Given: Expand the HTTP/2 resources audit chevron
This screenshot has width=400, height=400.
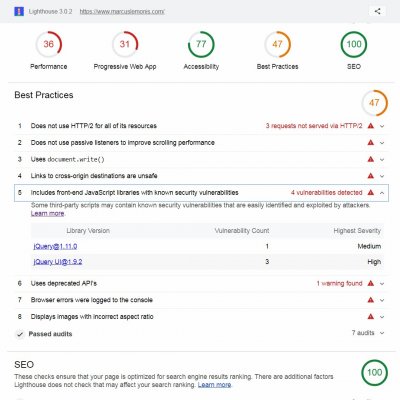Looking at the screenshot, I should point(382,126).
